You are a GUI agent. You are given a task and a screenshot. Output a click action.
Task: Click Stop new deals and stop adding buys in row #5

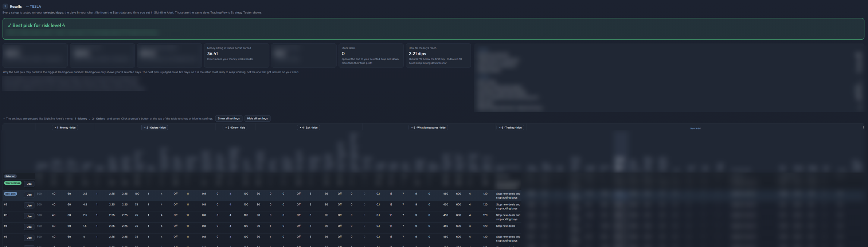[x=508, y=239]
